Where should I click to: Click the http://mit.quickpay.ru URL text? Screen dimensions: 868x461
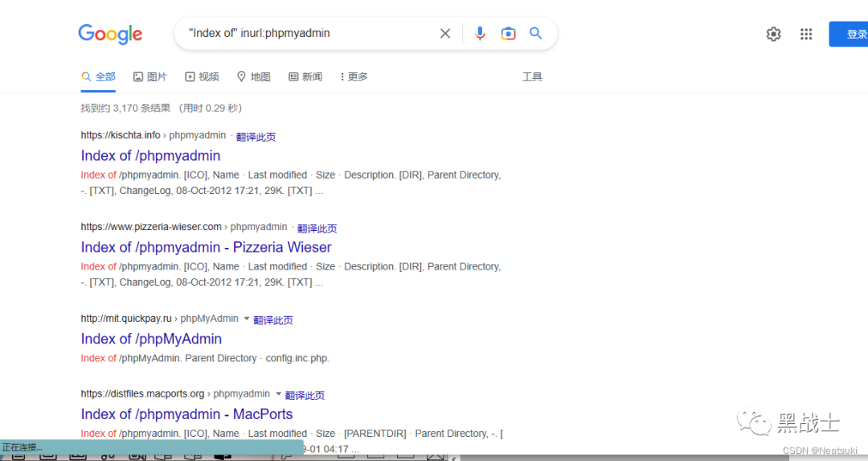(126, 319)
